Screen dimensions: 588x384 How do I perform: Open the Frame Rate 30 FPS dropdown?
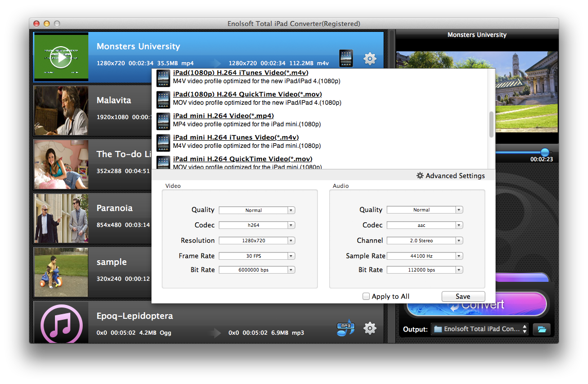pyautogui.click(x=257, y=256)
